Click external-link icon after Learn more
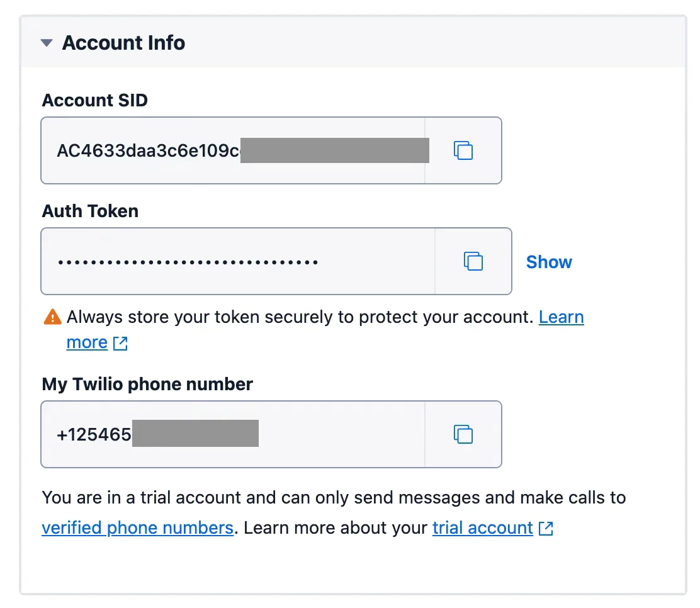Screen dimensions: 700x608 [x=120, y=343]
